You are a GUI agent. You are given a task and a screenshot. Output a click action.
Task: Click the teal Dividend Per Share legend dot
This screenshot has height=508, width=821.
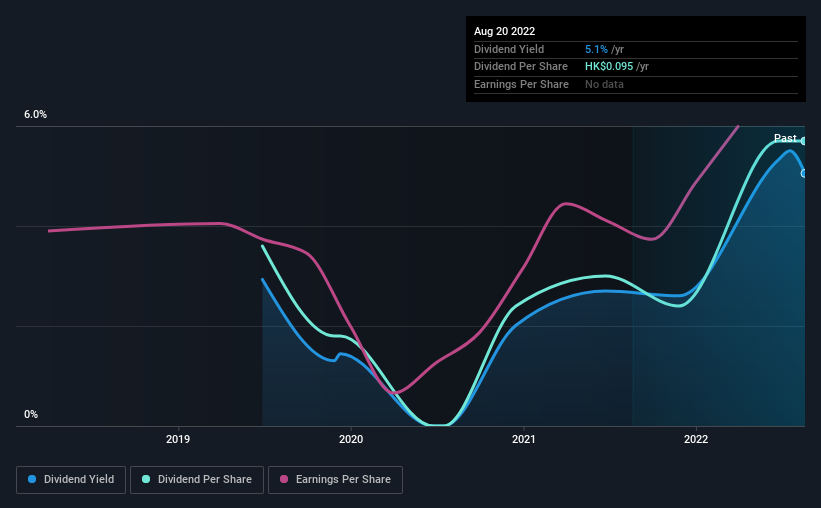pos(146,479)
